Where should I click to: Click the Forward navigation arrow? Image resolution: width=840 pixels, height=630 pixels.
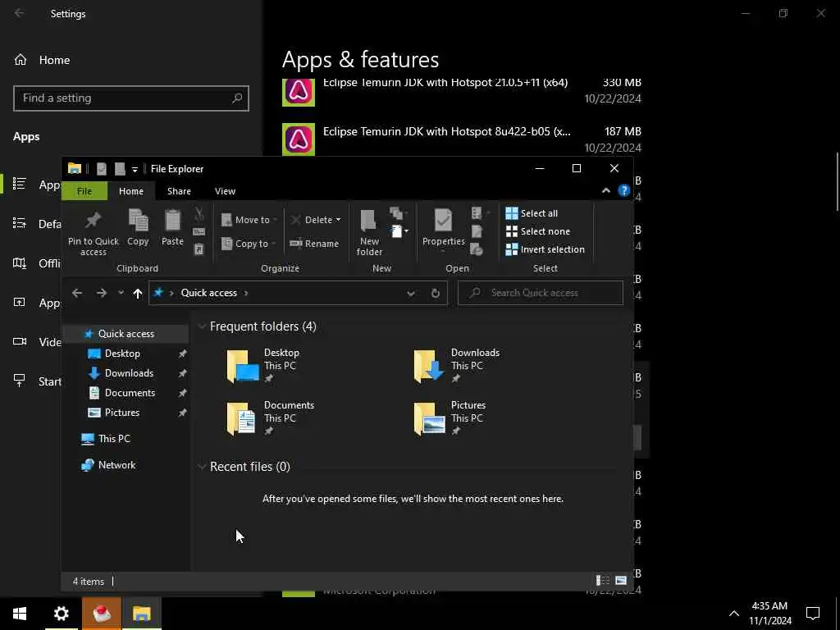tap(101, 293)
